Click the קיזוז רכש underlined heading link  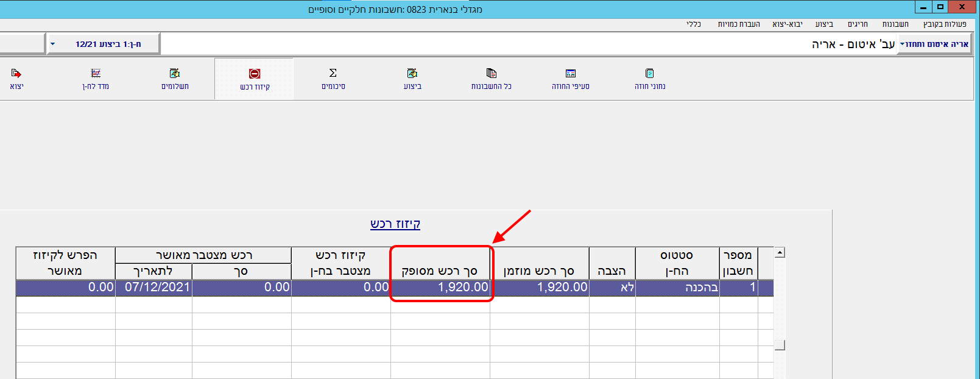point(395,224)
